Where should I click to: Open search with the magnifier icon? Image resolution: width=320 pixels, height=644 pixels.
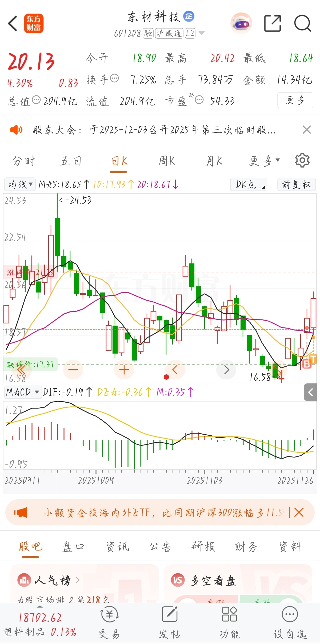[303, 23]
